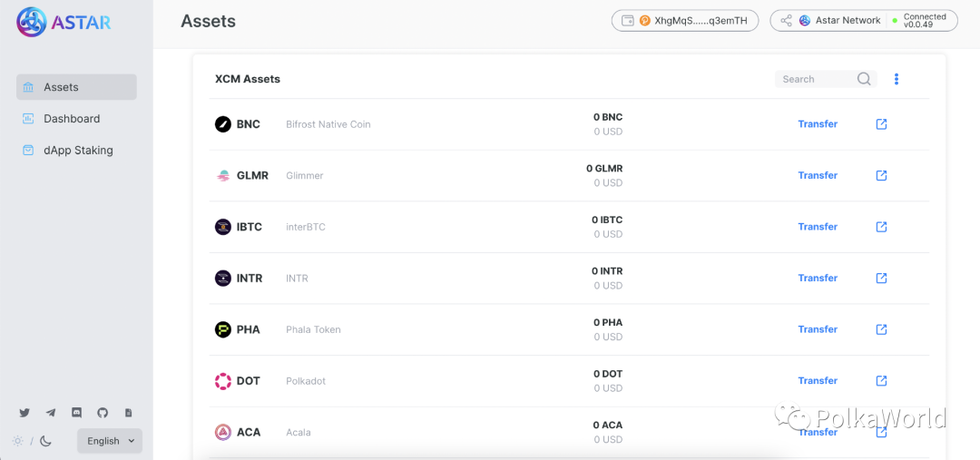Screen dimensions: 980x460
Task: Click the Astar logo
Action: click(x=64, y=22)
